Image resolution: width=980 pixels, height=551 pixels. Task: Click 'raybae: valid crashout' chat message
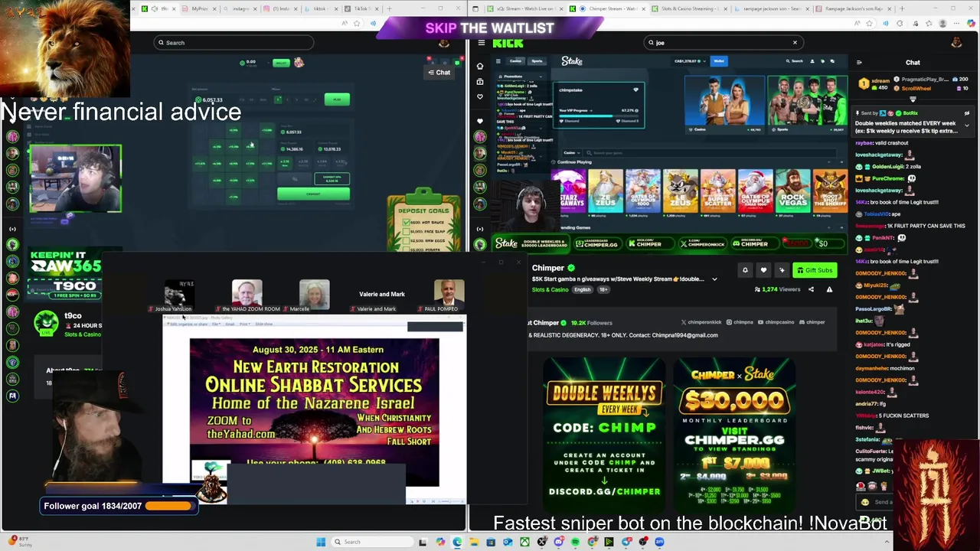882,143
